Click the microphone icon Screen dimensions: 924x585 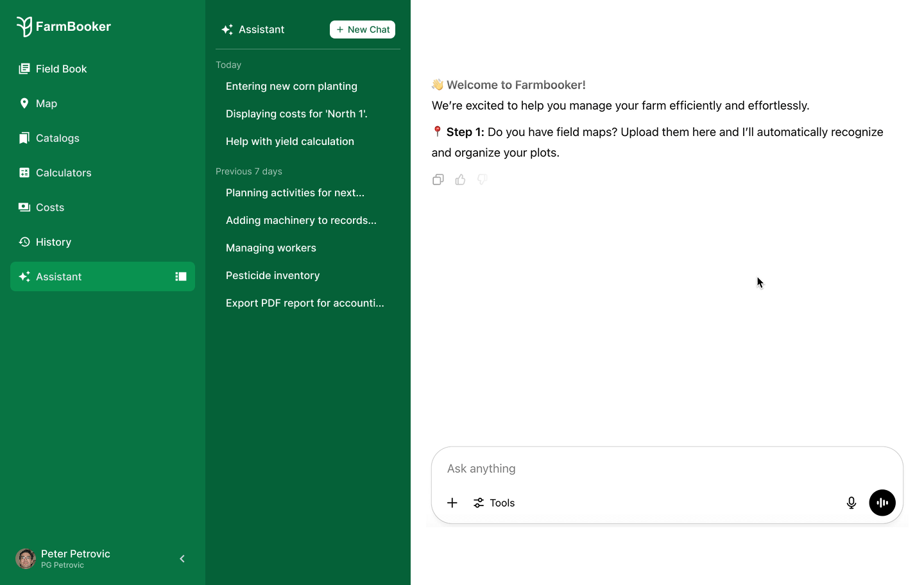pos(851,503)
